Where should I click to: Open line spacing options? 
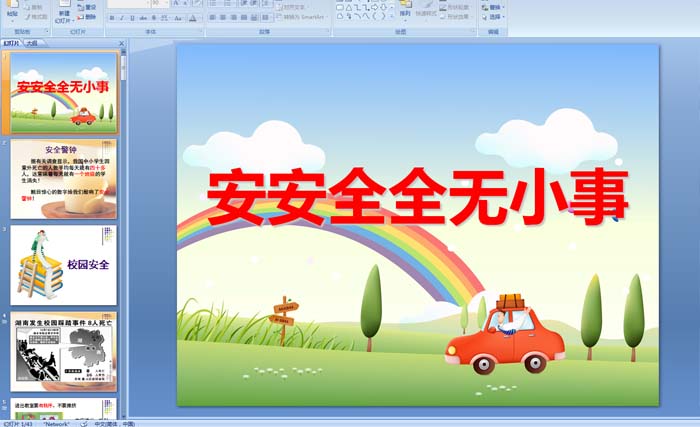click(267, 3)
